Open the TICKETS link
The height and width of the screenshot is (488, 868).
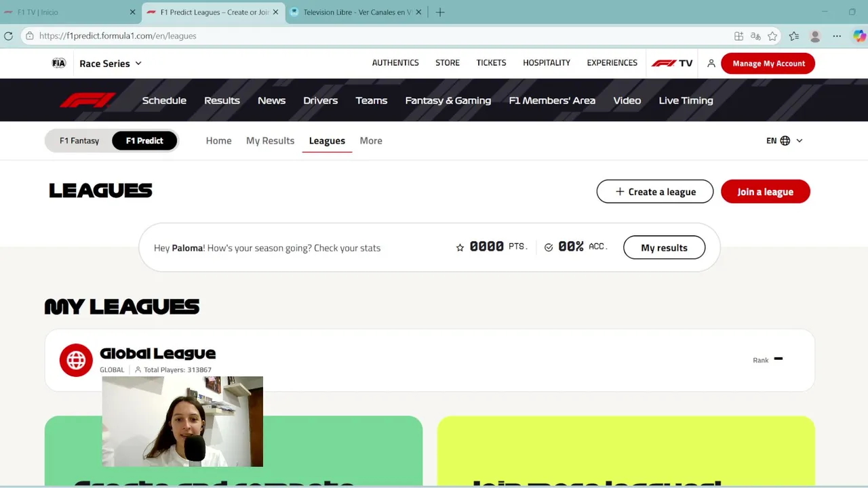point(491,63)
